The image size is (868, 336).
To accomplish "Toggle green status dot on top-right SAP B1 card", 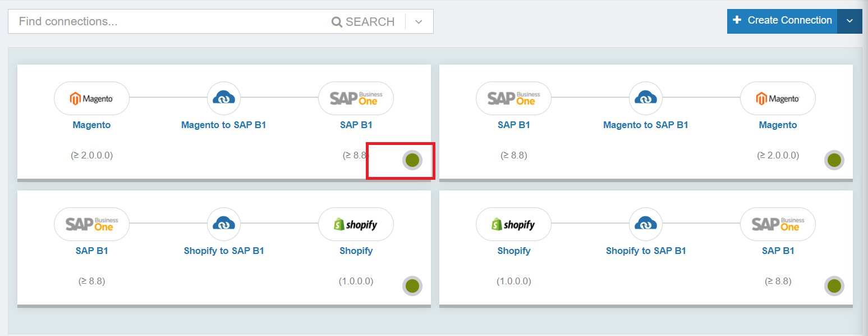I will pos(834,160).
